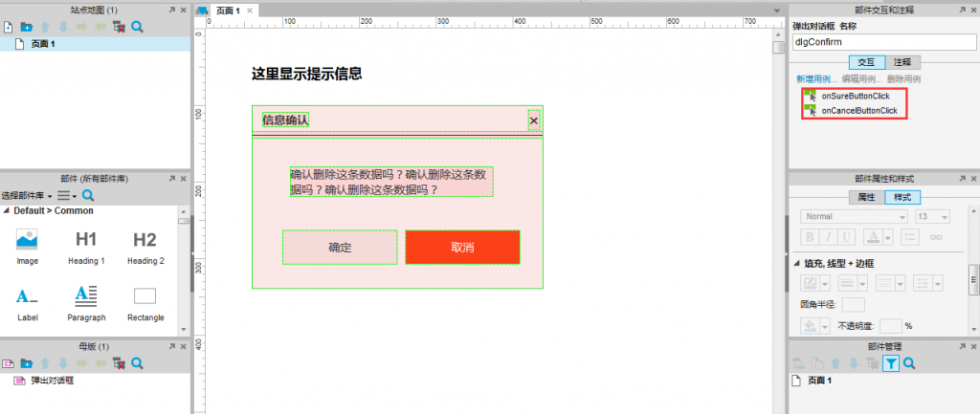This screenshot has width=980, height=414.
Task: Switch to the 属性 tab
Action: 866,197
